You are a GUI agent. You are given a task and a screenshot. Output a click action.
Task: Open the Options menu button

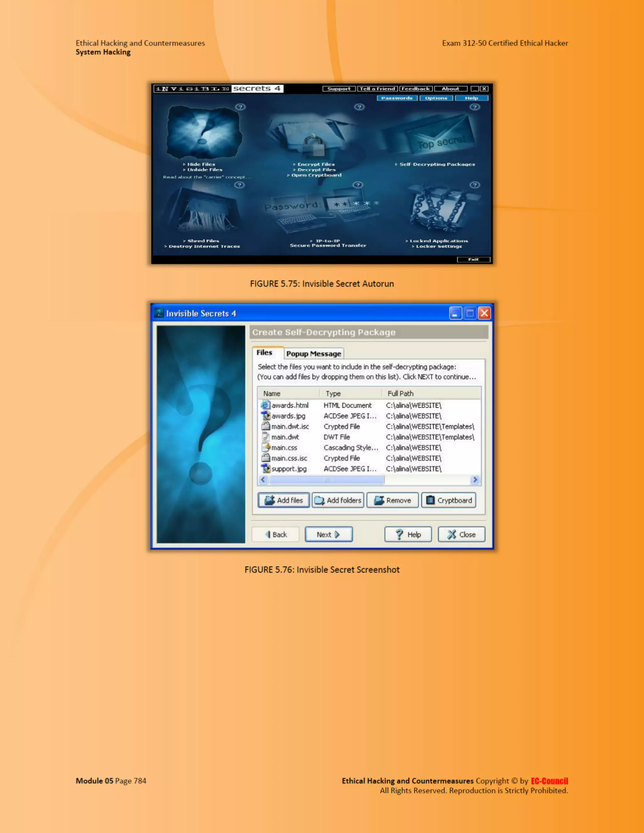coord(436,98)
